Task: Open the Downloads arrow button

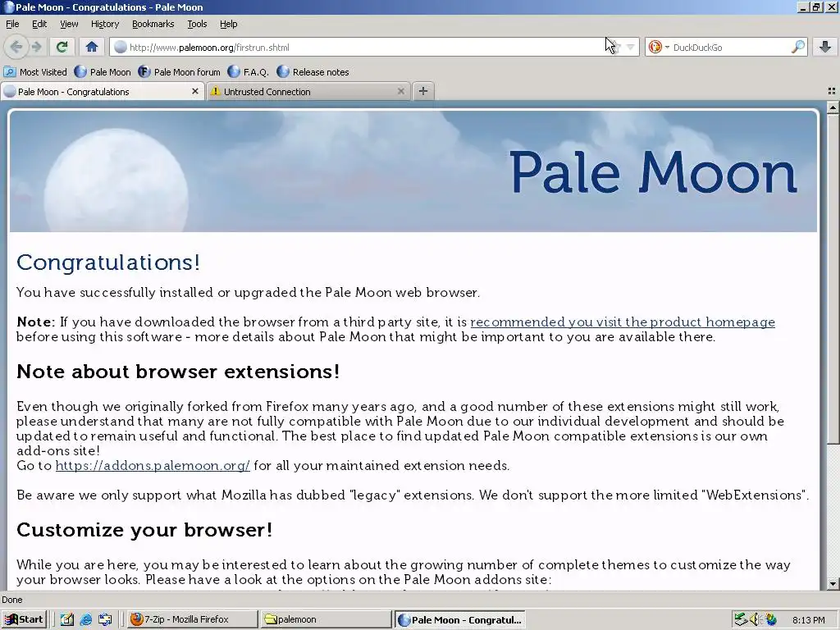Action: pyautogui.click(x=825, y=47)
